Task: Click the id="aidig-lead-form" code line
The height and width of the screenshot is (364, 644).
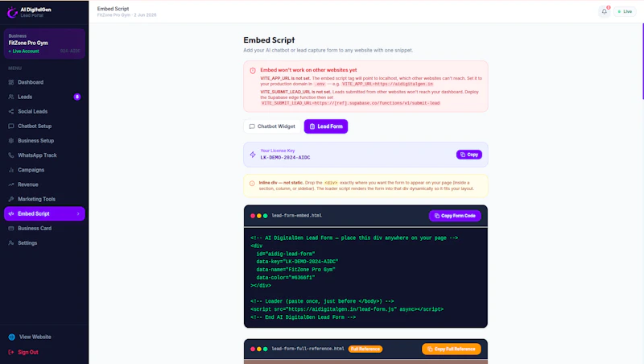Action: coord(286,254)
